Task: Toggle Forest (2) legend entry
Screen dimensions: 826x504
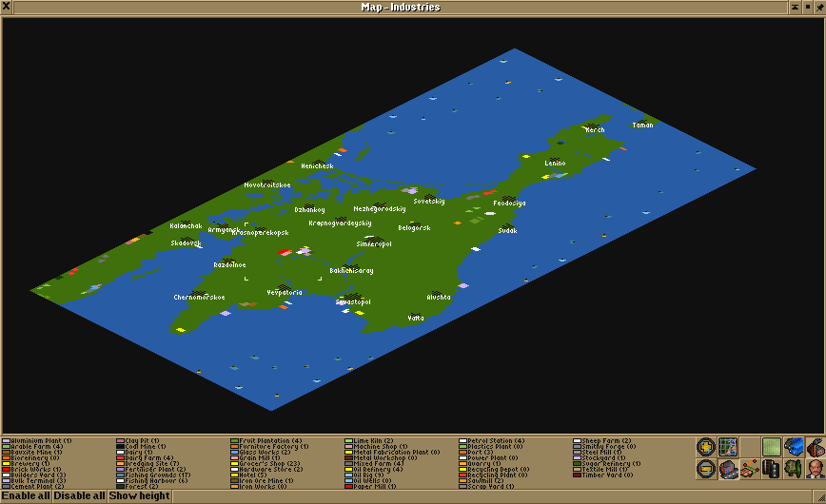Action: (x=137, y=487)
